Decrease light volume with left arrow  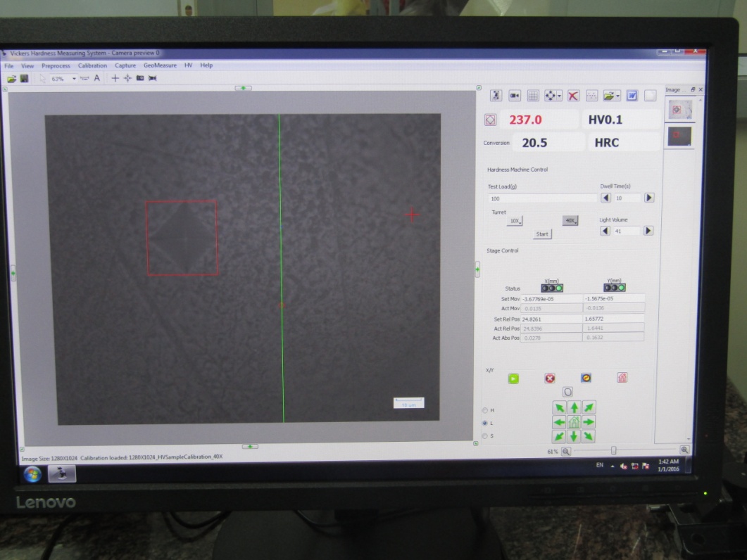coord(605,231)
